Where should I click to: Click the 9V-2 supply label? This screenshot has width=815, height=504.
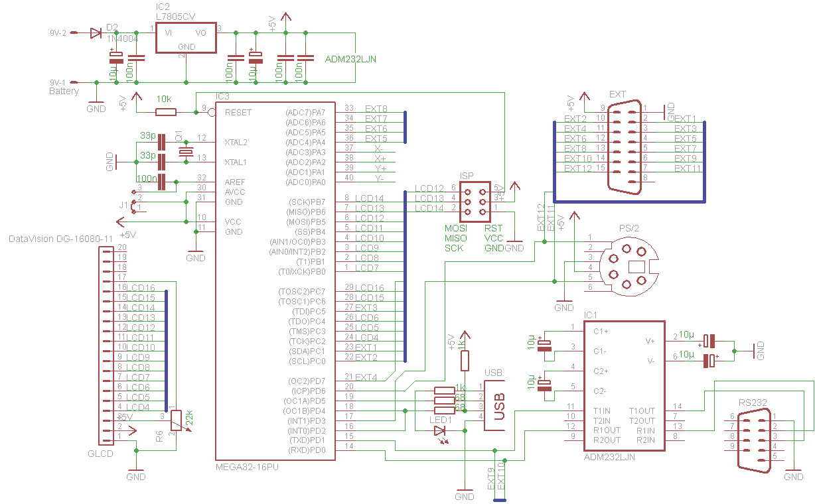click(58, 32)
